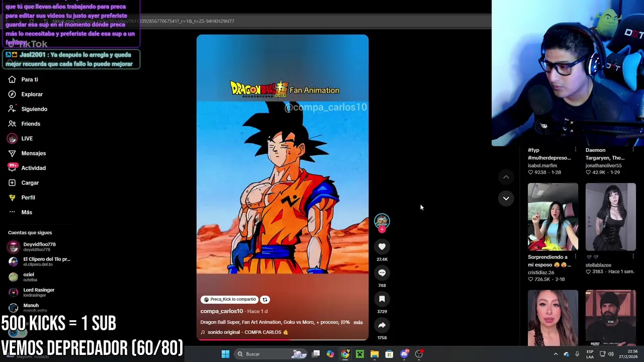
Task: Go to the previous video with up chevron
Action: pyautogui.click(x=506, y=177)
